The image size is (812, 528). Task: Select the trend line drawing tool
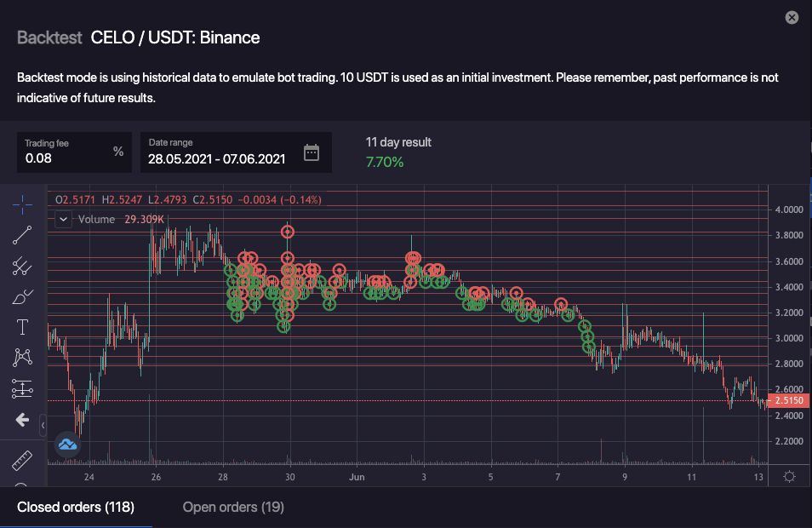pos(22,236)
